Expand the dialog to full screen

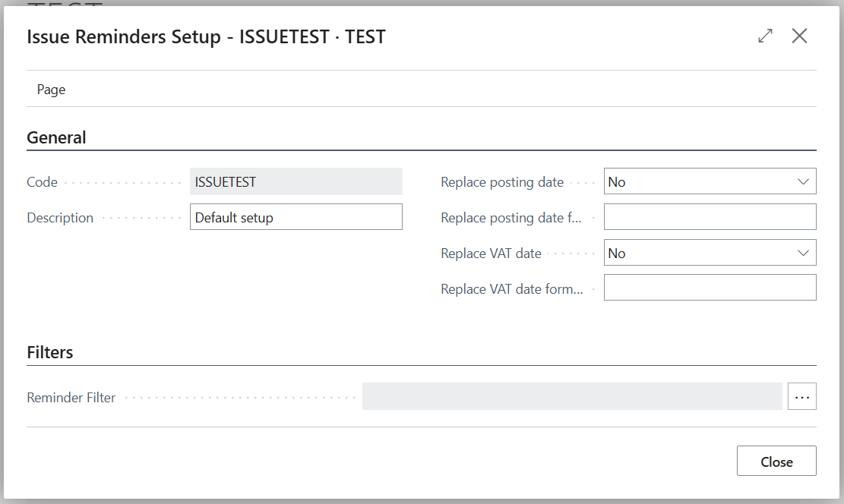coord(765,36)
